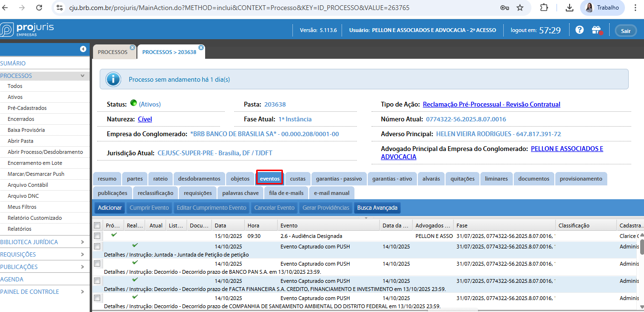
Task: Reload the page using the refresh icon
Action: pos(39,8)
